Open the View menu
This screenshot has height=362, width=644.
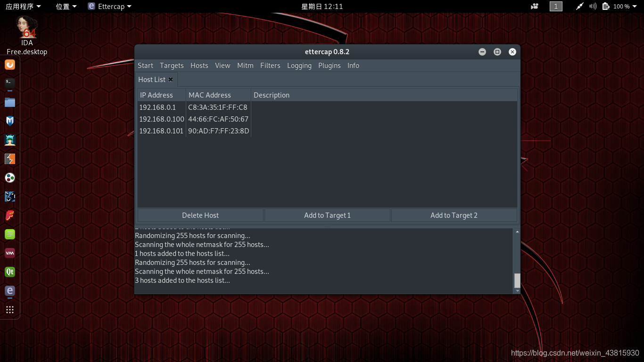tap(223, 66)
